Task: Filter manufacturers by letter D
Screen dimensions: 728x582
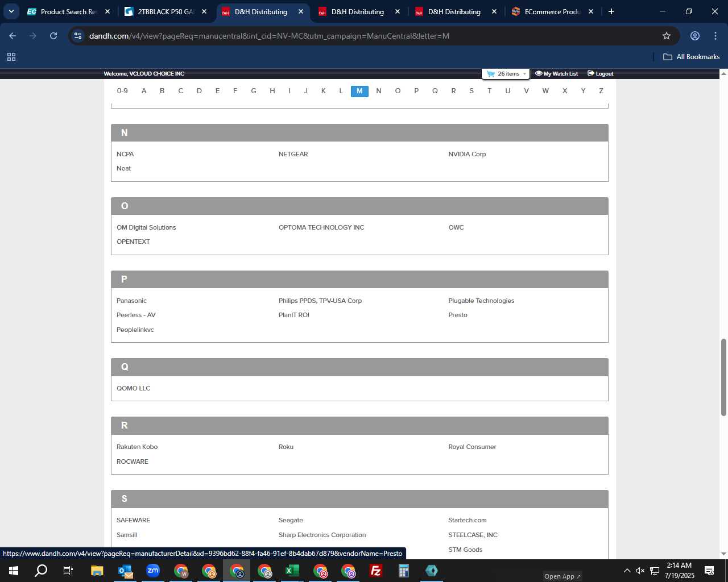Action: coord(199,91)
